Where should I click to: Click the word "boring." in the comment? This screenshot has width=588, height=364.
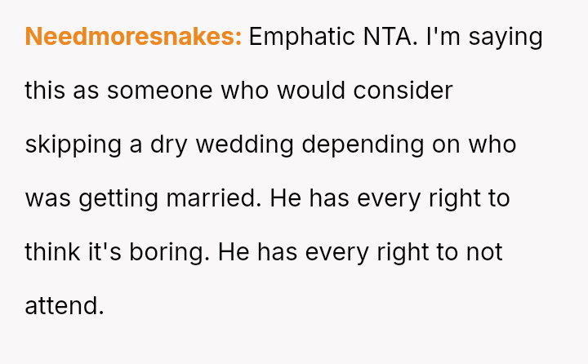coord(170,251)
